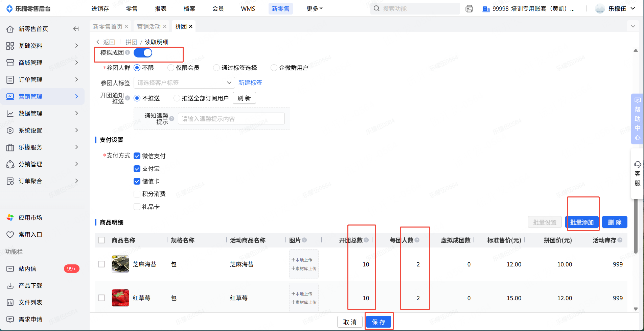
Task: Select 通过标签选择 radio option
Action: coord(216,68)
